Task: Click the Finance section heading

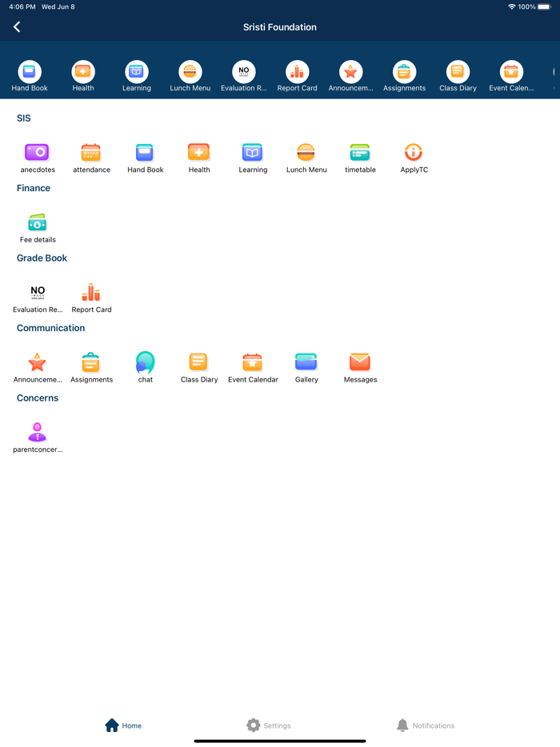Action: point(34,188)
